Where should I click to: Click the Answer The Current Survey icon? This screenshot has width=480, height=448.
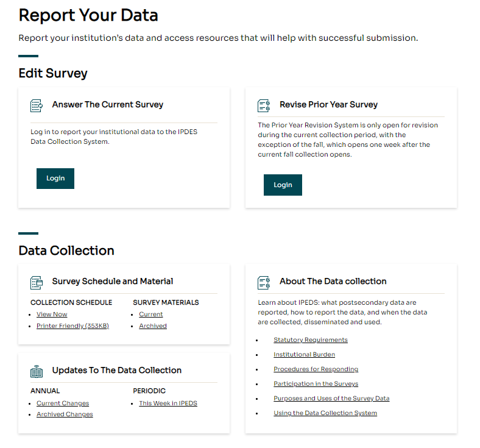(37, 105)
